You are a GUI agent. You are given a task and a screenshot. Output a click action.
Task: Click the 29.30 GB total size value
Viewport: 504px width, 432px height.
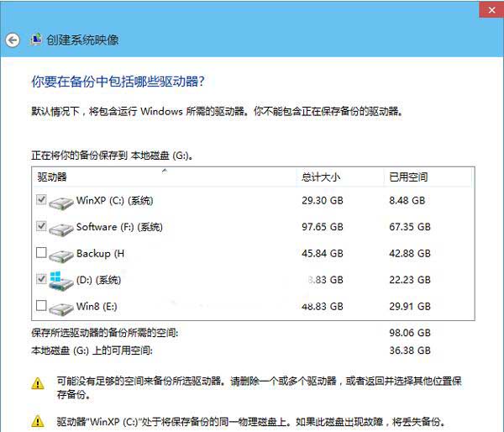(x=323, y=201)
